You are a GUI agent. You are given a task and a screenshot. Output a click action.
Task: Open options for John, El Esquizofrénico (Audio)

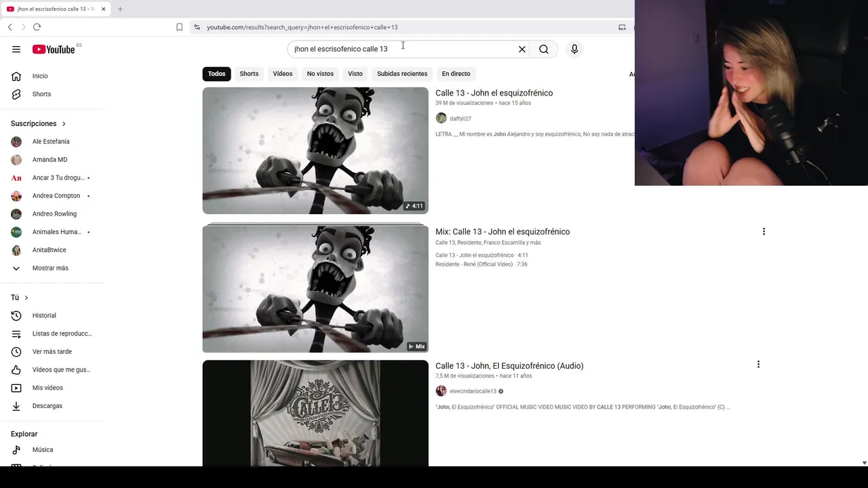(x=758, y=364)
